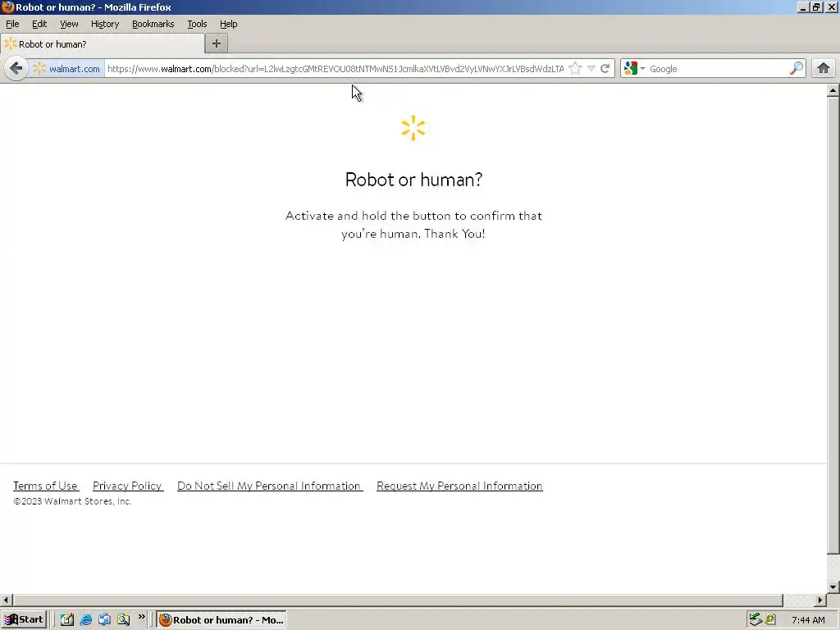Screen dimensions: 840x630
Task: Open the History menu
Action: tap(105, 24)
